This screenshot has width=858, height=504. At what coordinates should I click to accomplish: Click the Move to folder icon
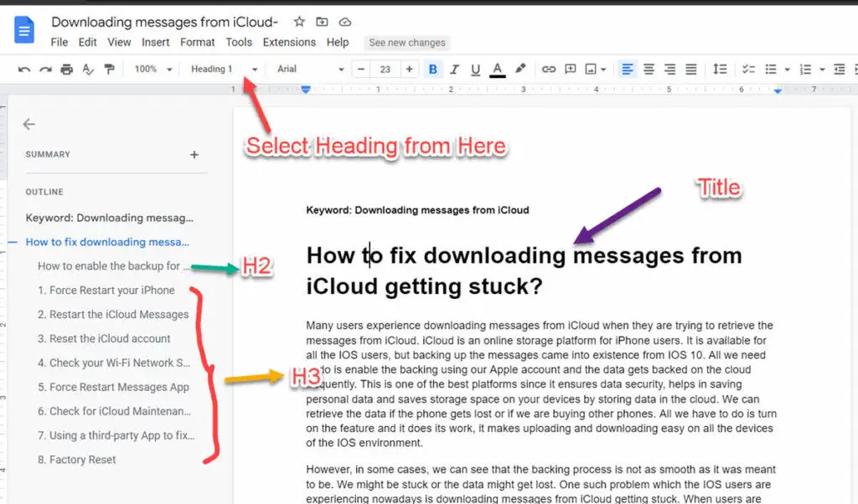(x=322, y=22)
